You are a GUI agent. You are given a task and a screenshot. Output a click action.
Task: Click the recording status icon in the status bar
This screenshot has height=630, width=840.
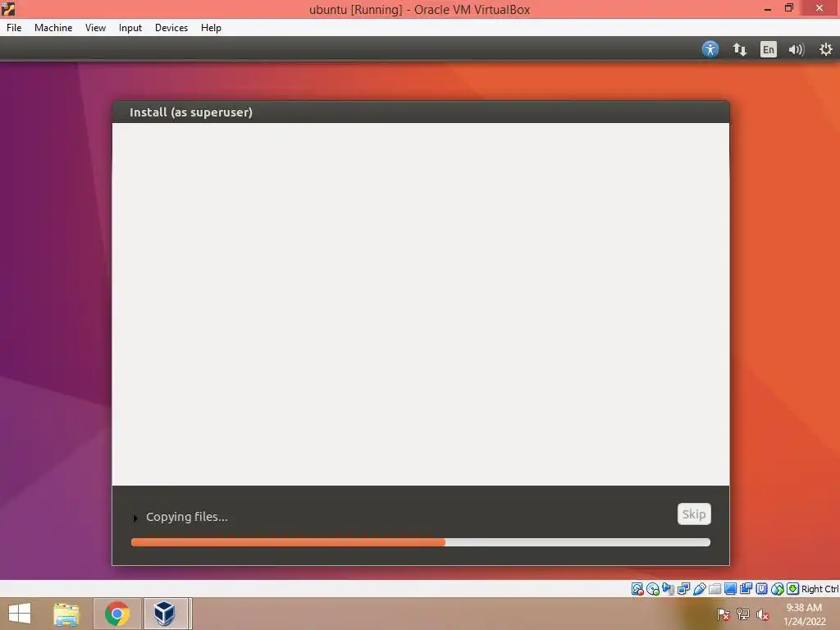click(746, 589)
